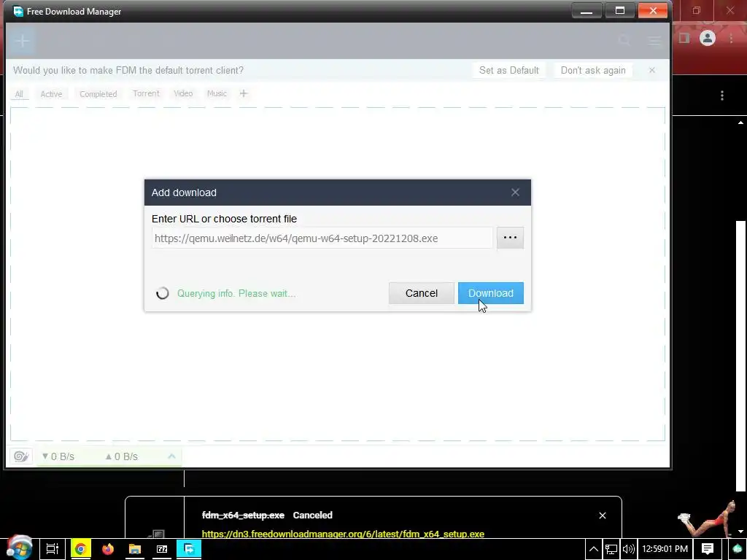Click the upload speed 0 B/s indicator
This screenshot has width=747, height=560.
point(122,456)
